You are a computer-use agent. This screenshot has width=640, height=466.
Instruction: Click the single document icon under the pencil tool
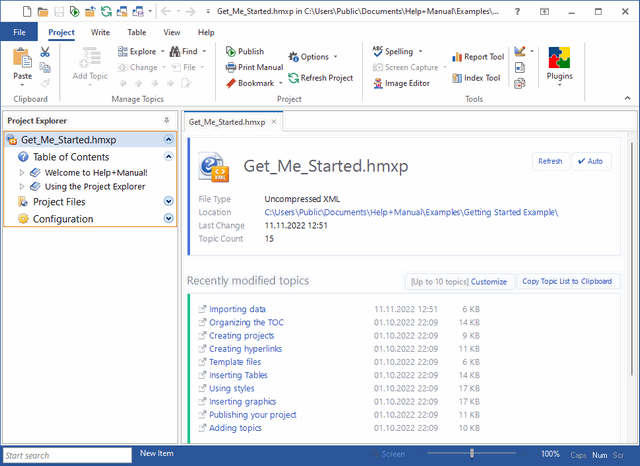(x=520, y=67)
